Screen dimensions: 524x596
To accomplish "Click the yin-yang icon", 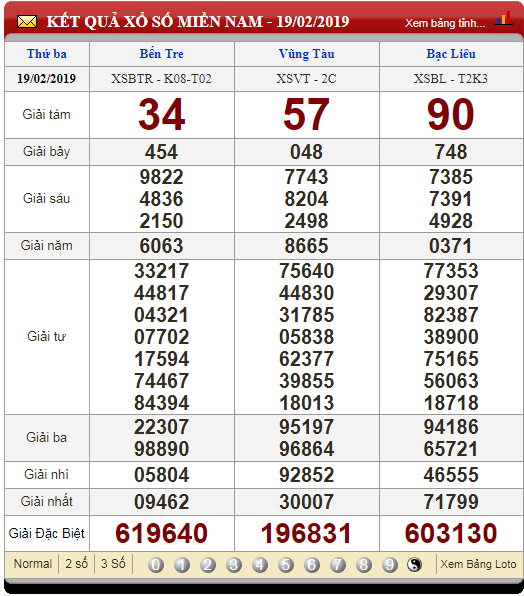I will (414, 565).
